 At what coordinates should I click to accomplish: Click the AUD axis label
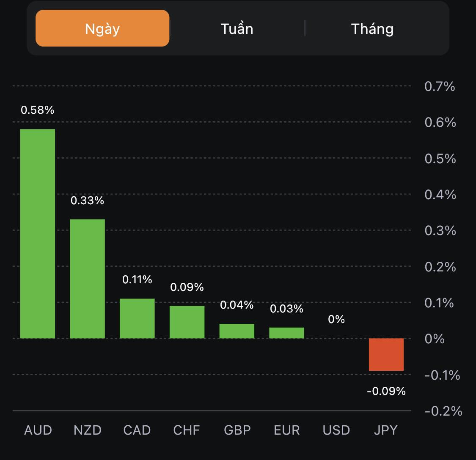point(38,430)
